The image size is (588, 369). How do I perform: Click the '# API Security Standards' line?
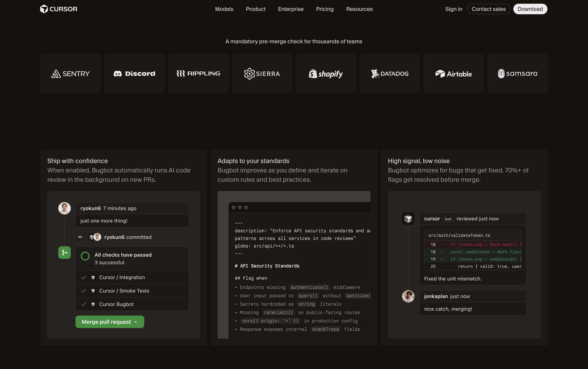(x=267, y=266)
